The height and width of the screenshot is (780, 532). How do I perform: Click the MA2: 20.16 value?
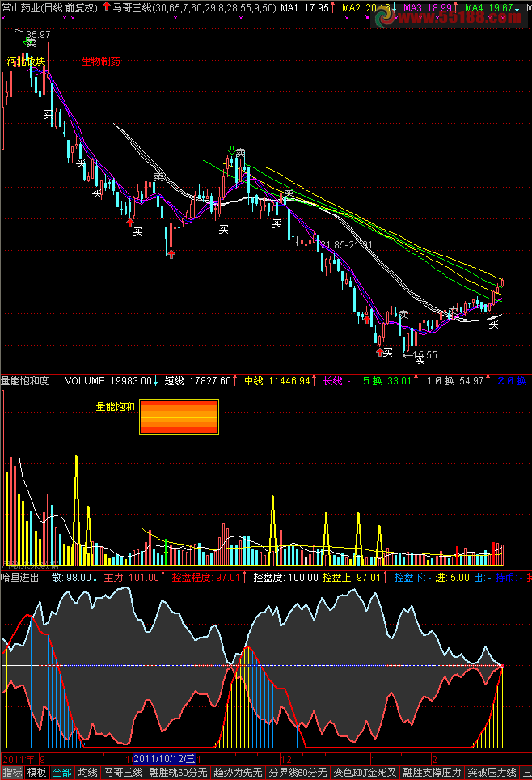tap(365, 7)
